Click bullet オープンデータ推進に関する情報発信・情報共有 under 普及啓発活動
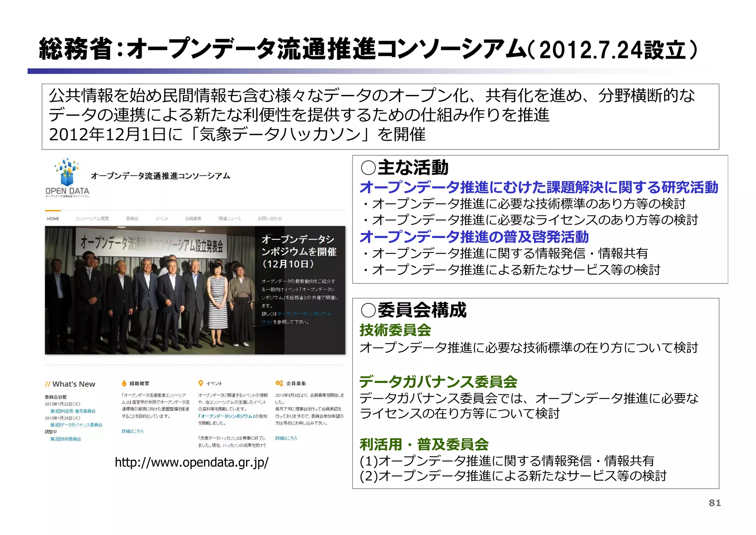The height and width of the screenshot is (535, 756). [x=505, y=253]
